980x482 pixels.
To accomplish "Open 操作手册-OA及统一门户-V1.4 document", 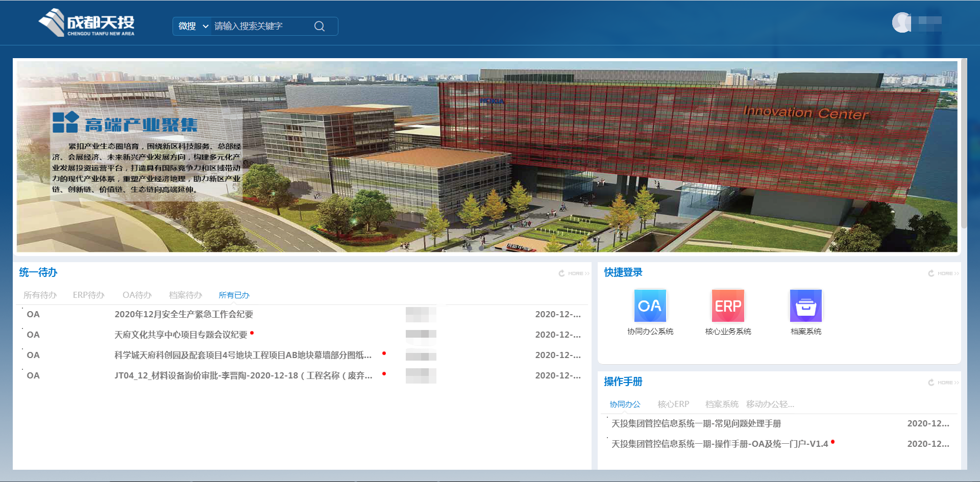I will 720,444.
